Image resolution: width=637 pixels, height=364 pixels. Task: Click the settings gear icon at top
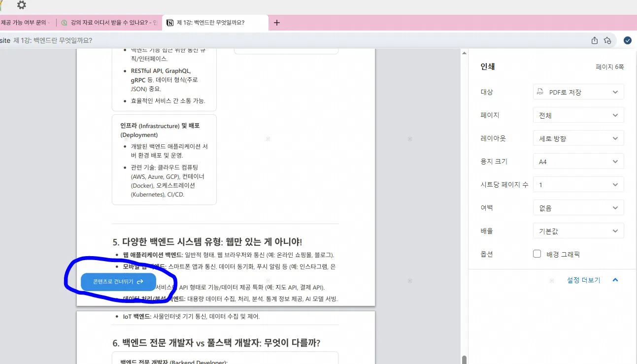[x=22, y=5]
